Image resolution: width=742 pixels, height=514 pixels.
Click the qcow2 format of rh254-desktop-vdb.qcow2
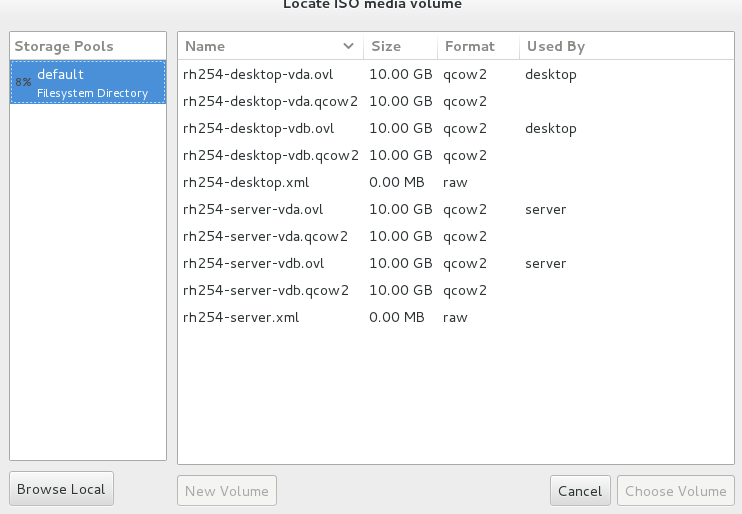465,156
